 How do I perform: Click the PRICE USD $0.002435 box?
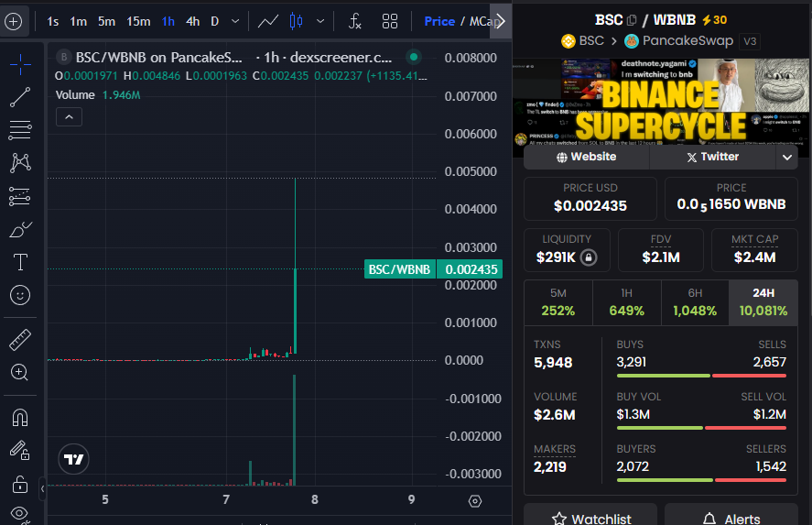tap(590, 199)
